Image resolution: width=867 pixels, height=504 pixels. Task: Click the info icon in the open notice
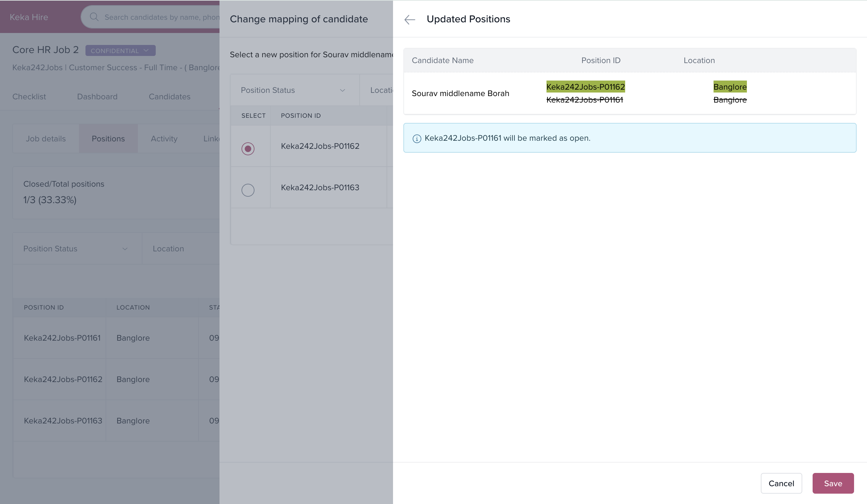coord(417,138)
